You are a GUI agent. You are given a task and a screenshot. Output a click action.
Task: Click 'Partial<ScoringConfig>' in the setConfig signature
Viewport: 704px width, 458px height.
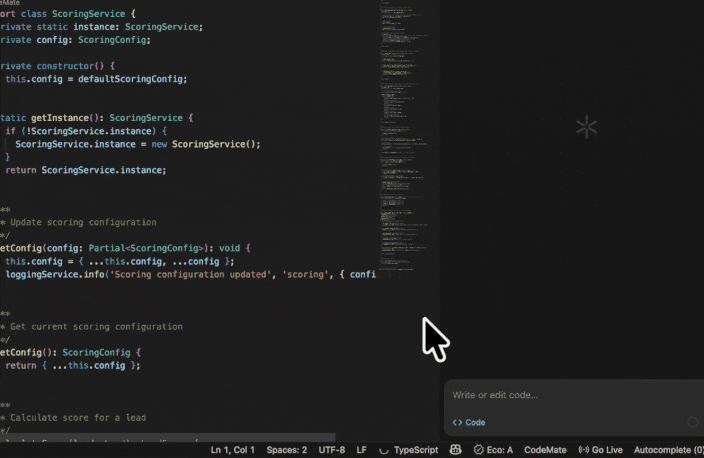click(x=146, y=248)
